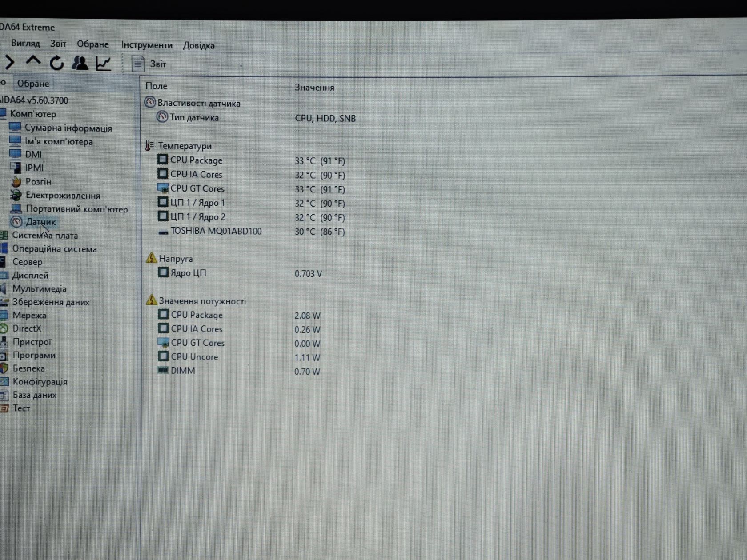This screenshot has height=560, width=747.
Task: Click the Refresh toolbar icon
Action: pos(56,63)
